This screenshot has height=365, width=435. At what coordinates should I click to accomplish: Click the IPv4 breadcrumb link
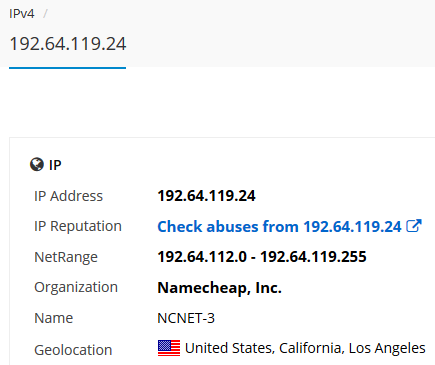pos(22,14)
